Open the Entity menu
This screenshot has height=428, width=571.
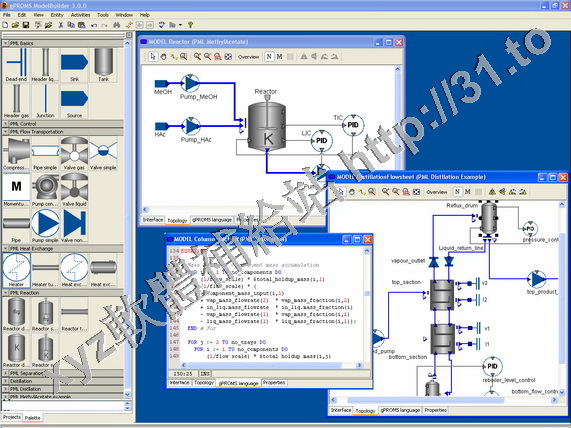coord(57,15)
